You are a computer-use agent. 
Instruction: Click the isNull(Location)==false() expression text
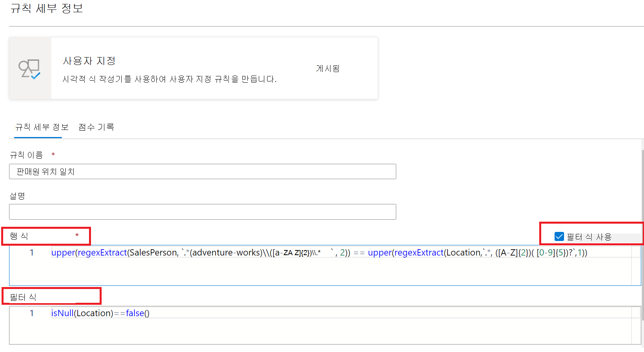tap(100, 313)
